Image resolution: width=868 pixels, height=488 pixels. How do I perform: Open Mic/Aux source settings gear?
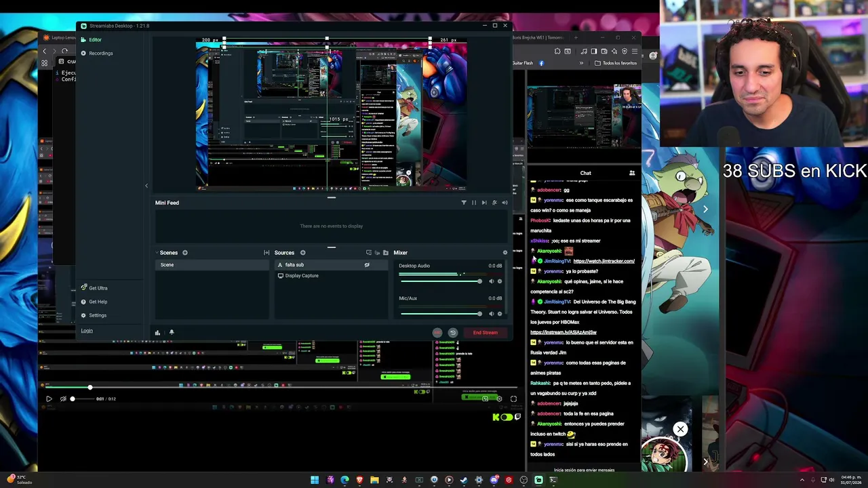pyautogui.click(x=500, y=314)
